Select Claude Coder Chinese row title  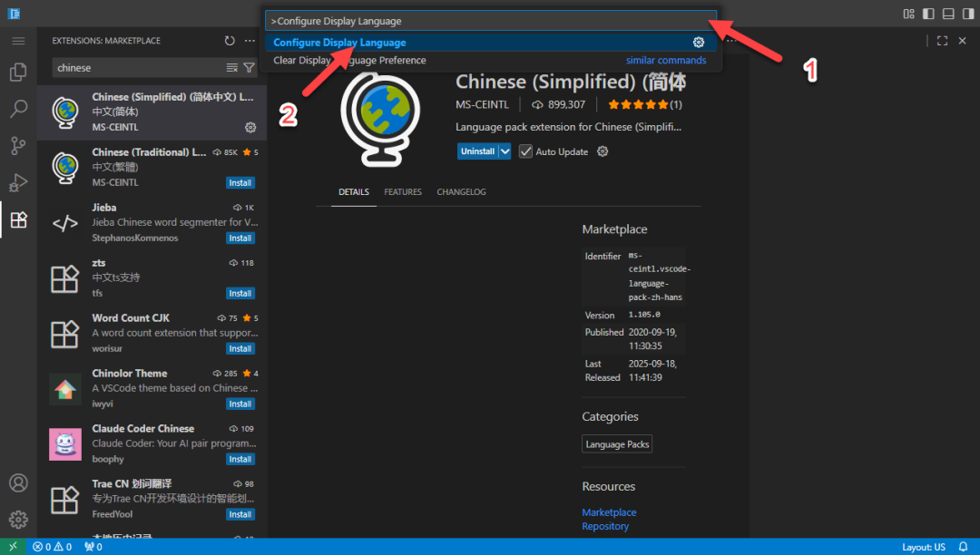(x=143, y=428)
